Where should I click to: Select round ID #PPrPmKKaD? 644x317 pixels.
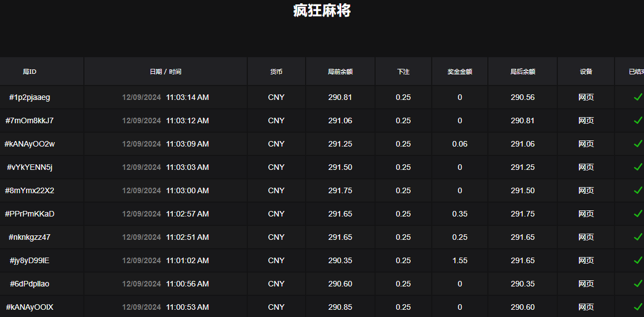tap(29, 214)
